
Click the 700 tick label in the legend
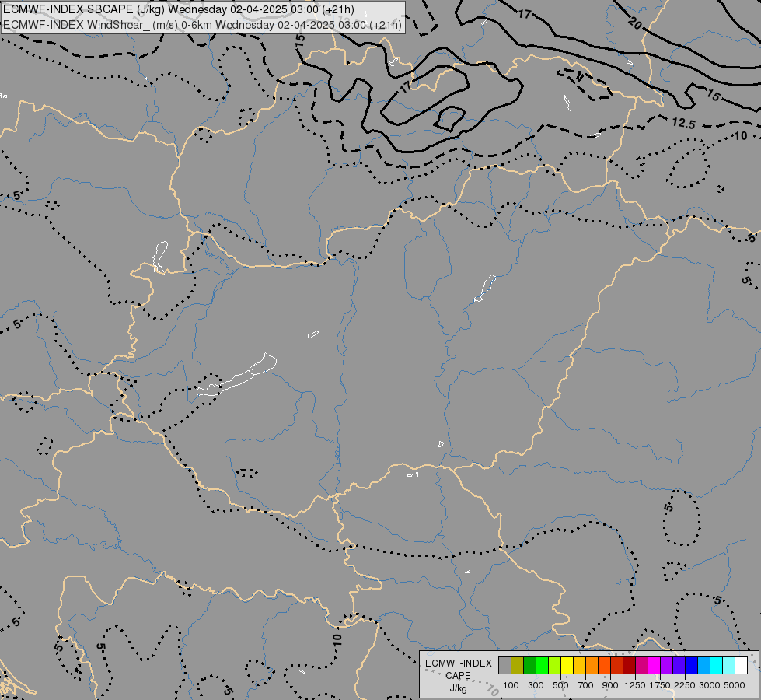(585, 685)
